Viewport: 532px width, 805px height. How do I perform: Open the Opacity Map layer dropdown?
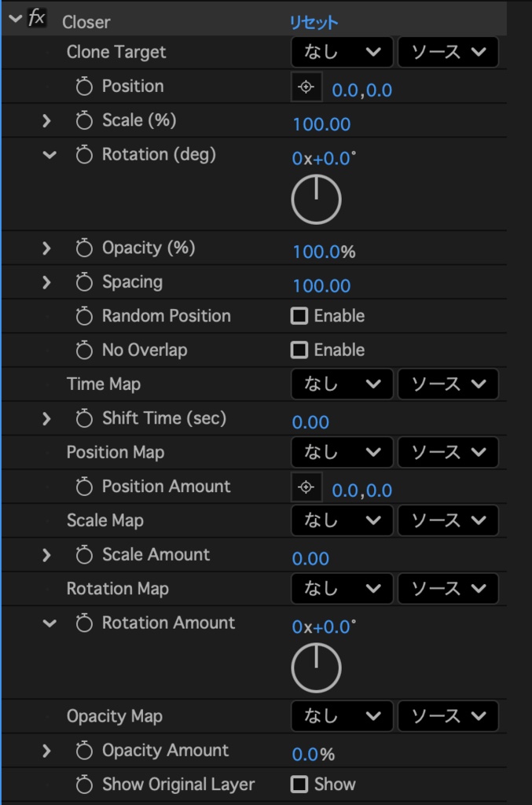[342, 716]
